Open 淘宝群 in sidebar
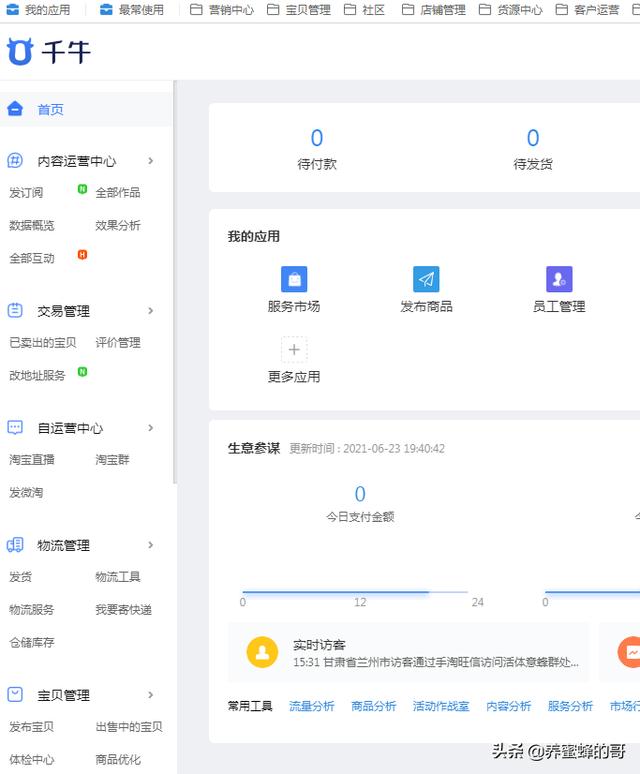This screenshot has height=774, width=640. point(112,460)
